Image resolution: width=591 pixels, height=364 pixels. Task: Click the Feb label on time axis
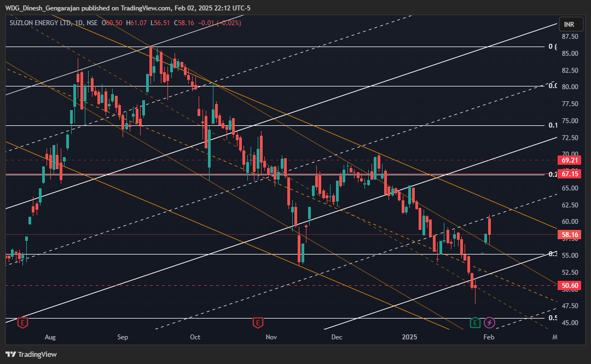[489, 337]
